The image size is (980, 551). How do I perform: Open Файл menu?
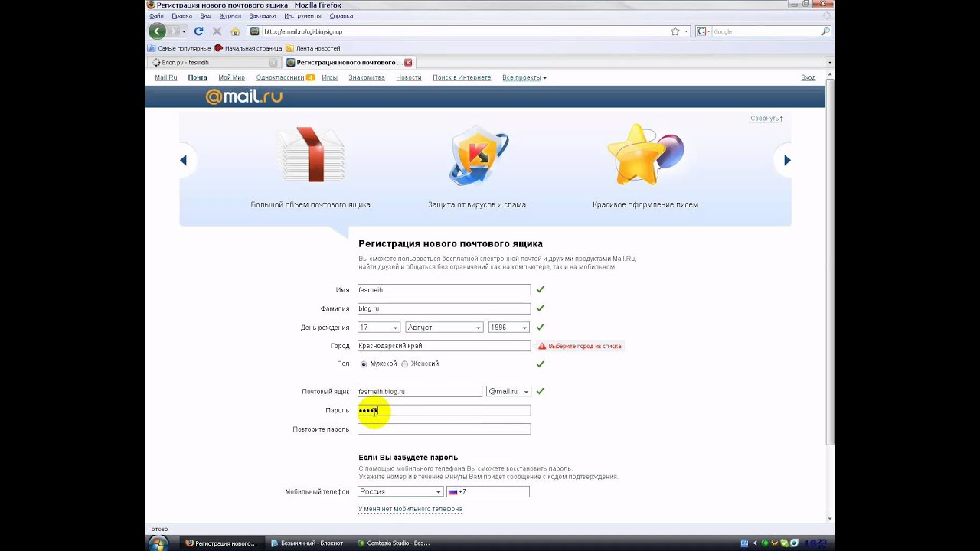point(156,15)
